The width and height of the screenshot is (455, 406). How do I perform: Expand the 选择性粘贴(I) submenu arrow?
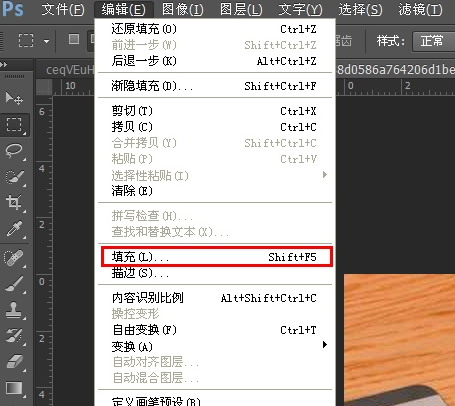[x=325, y=175]
